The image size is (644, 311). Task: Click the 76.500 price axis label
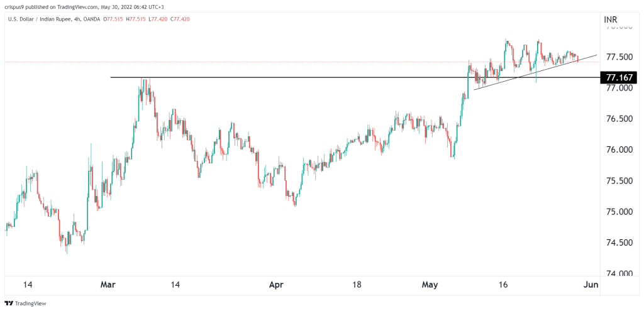[x=619, y=119]
